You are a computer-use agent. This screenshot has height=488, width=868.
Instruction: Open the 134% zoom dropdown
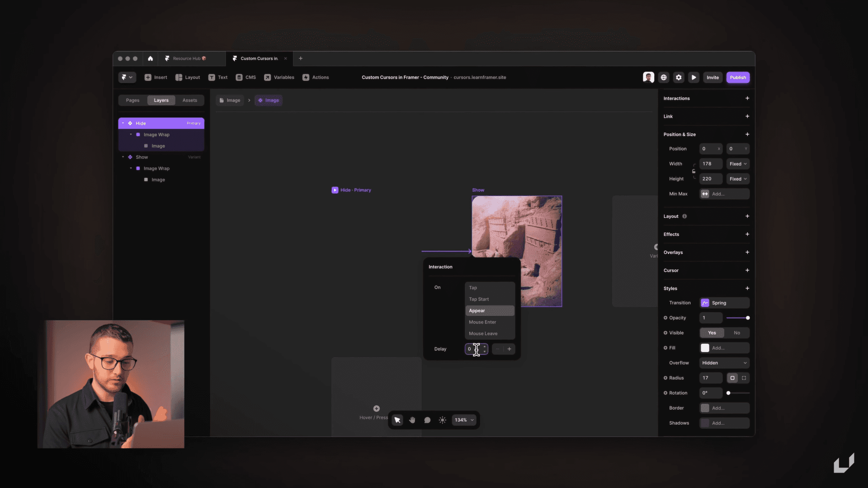tap(464, 420)
